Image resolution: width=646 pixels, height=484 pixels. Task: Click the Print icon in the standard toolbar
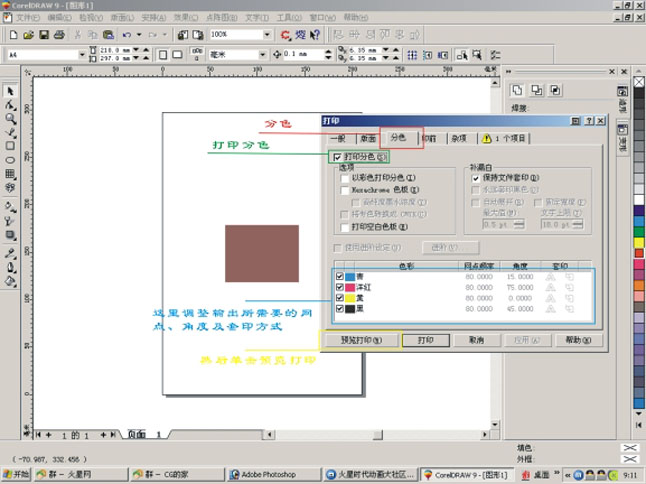tap(59, 35)
